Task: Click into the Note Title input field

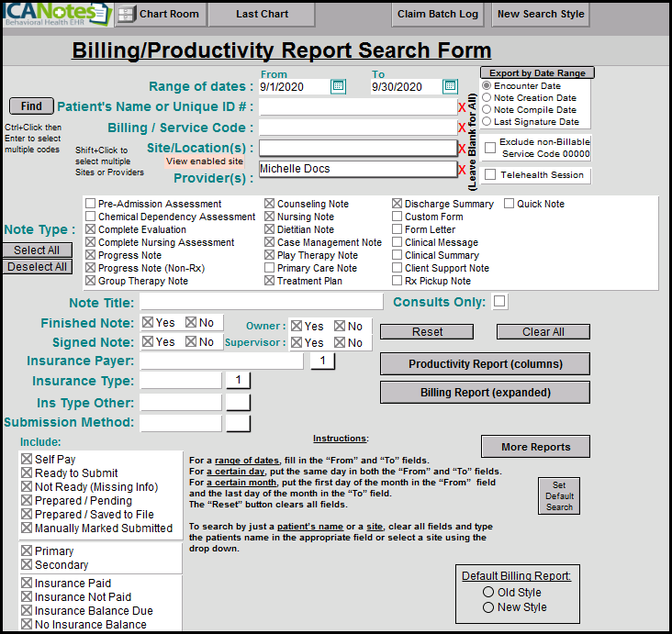Action: pyautogui.click(x=262, y=302)
